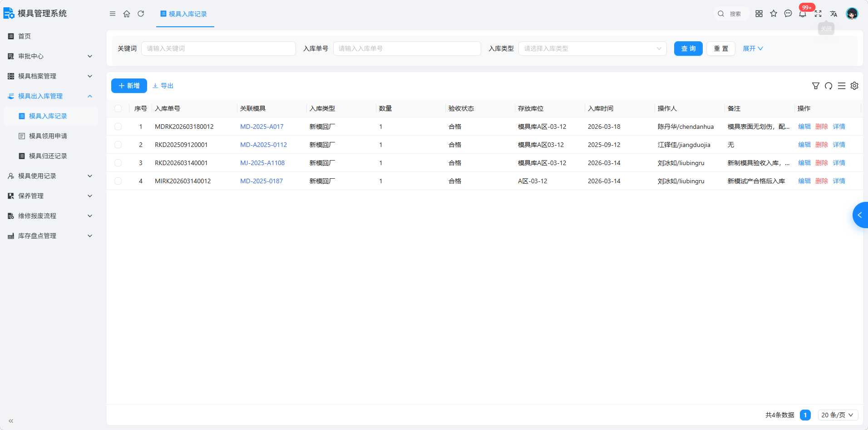Image resolution: width=868 pixels, height=430 pixels.
Task: Open 模具归还记录 menu item
Action: coord(50,156)
